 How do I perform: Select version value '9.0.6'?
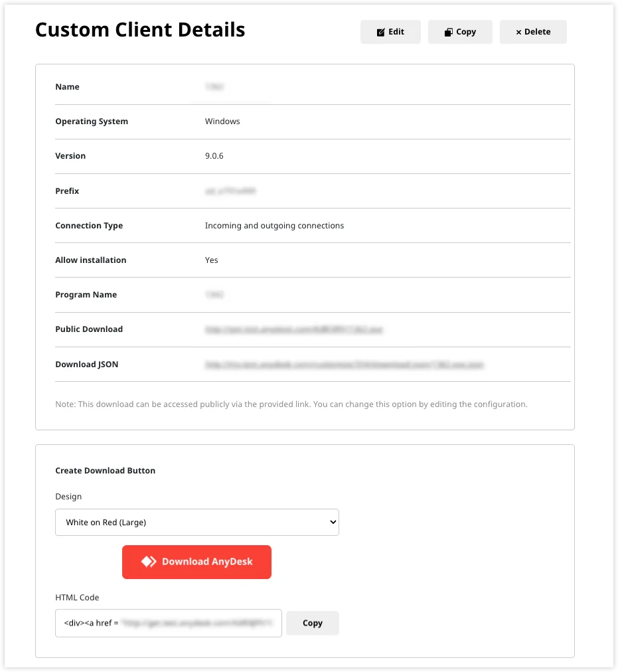coord(214,156)
